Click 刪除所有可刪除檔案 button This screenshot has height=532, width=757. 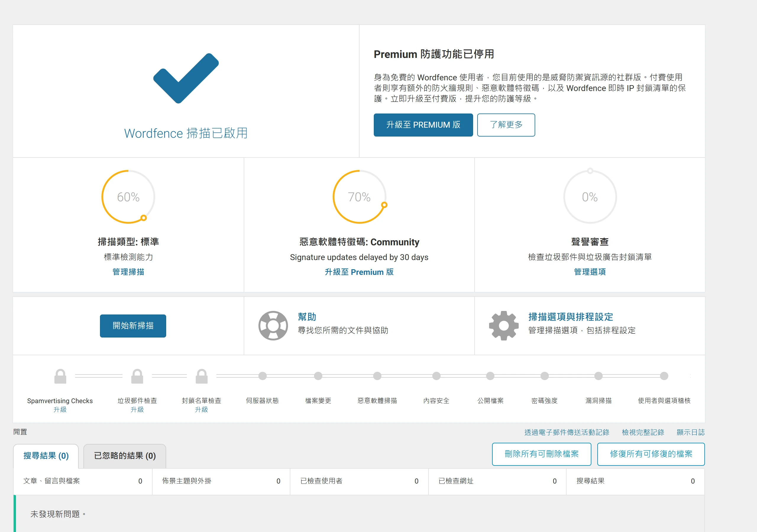tap(541, 454)
